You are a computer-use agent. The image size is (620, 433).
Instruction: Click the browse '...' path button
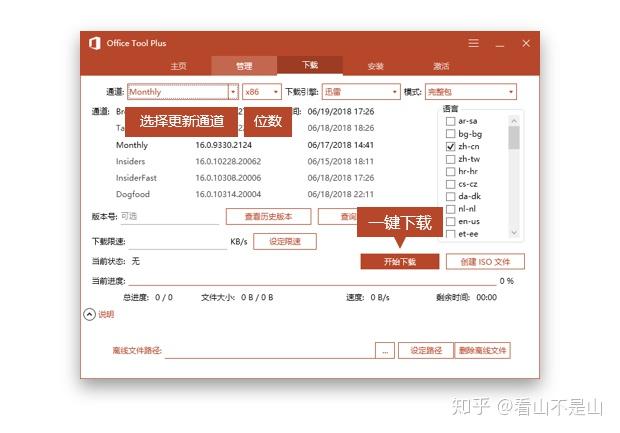(385, 350)
